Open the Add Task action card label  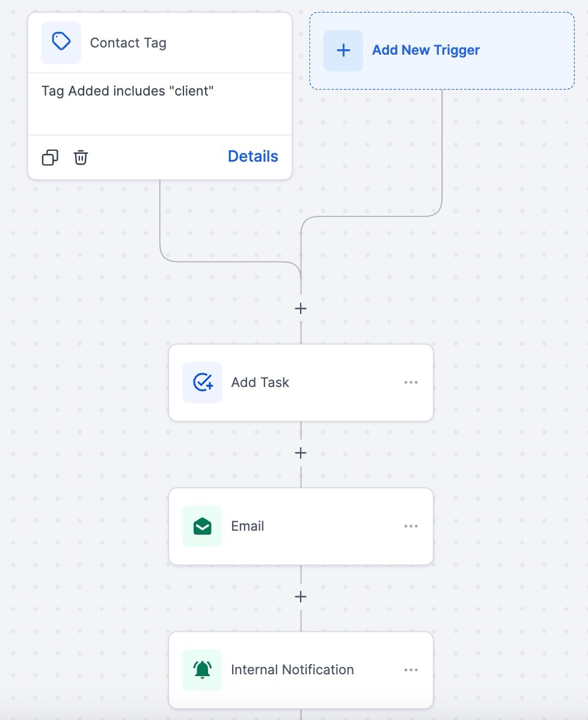click(260, 382)
